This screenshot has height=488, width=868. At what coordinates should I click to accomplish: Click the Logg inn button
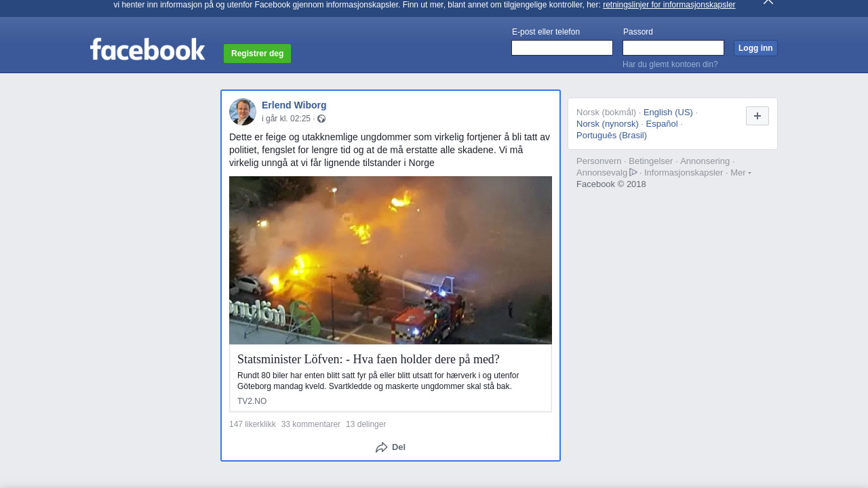click(x=755, y=48)
